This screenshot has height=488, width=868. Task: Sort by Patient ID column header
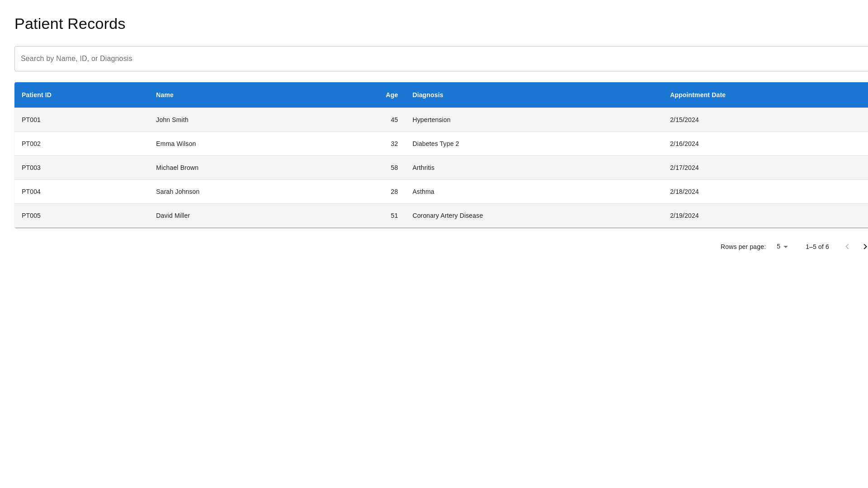pos(37,95)
